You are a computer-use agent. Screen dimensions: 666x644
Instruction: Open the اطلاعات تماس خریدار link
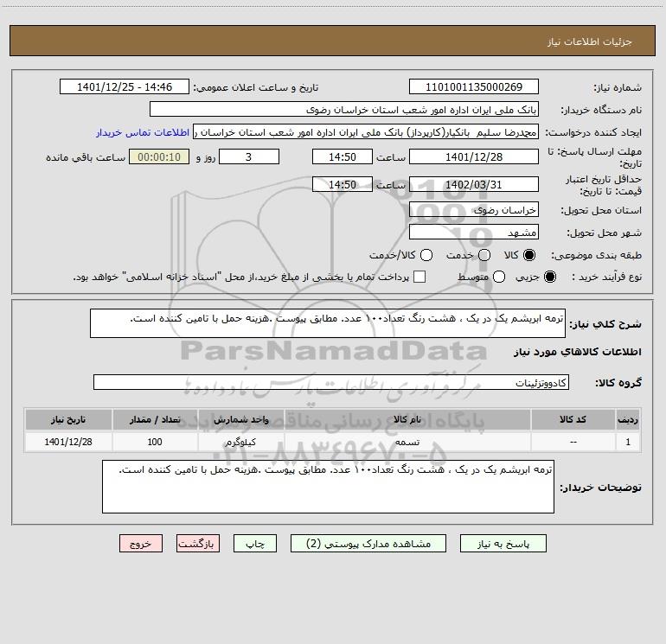point(143,132)
